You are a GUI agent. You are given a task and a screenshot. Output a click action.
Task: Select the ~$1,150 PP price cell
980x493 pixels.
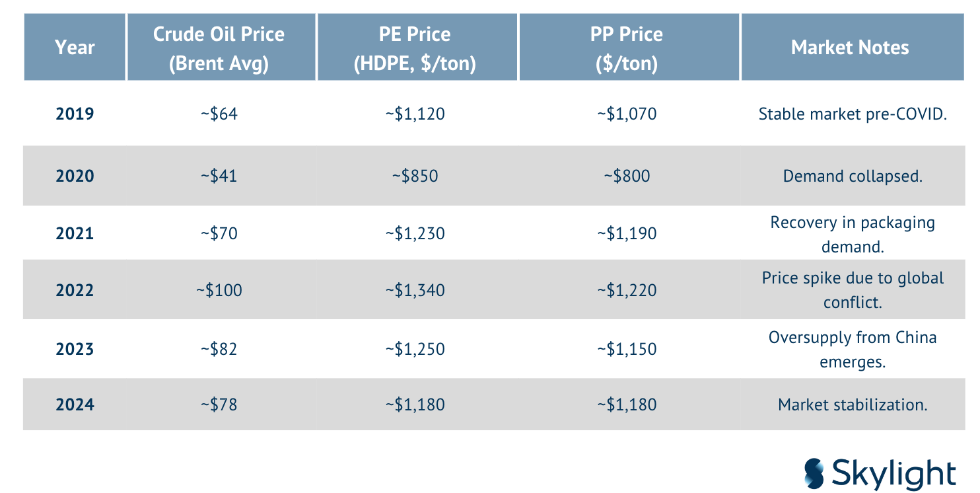click(627, 349)
